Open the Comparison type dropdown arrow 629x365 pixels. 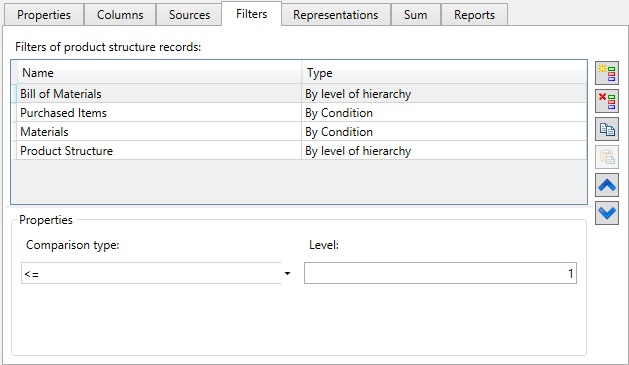pos(287,274)
